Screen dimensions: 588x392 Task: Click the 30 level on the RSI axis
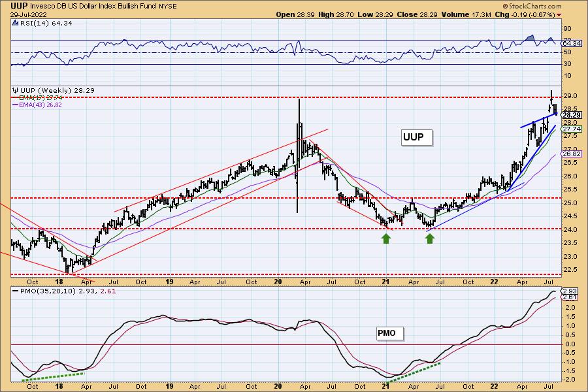click(567, 64)
